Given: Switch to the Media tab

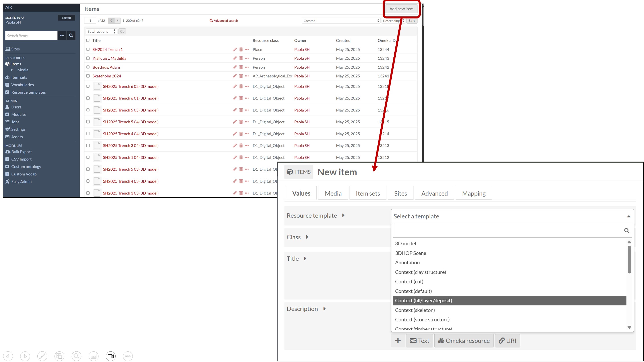Looking at the screenshot, I should 333,193.
